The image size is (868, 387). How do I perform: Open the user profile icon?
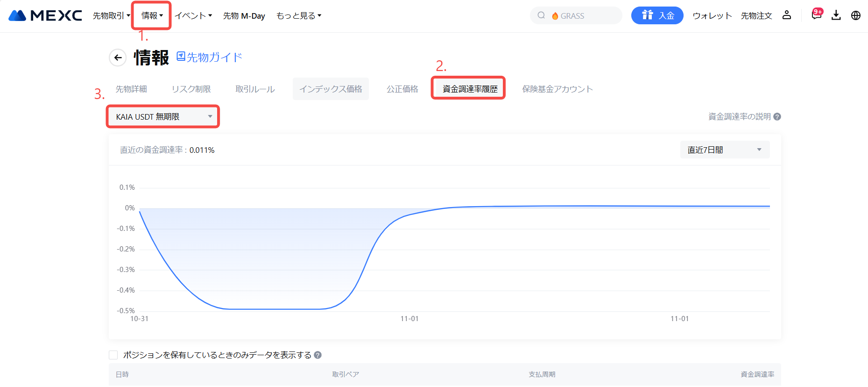tap(787, 15)
